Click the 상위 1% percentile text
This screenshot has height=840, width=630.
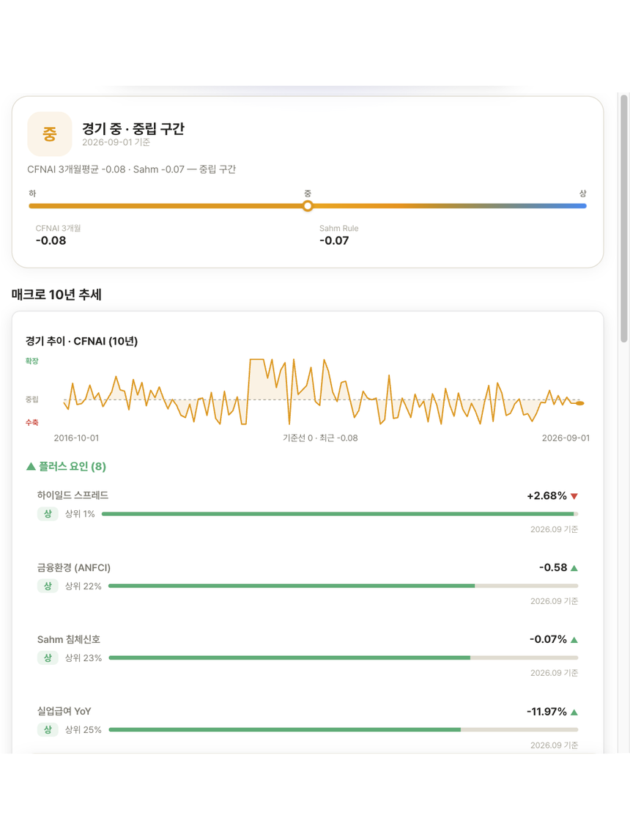coord(80,514)
